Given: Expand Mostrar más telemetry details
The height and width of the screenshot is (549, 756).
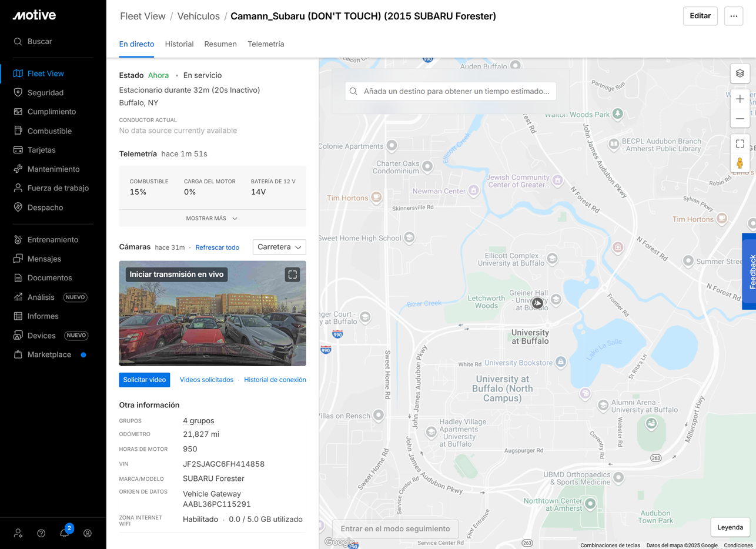Looking at the screenshot, I should point(212,218).
